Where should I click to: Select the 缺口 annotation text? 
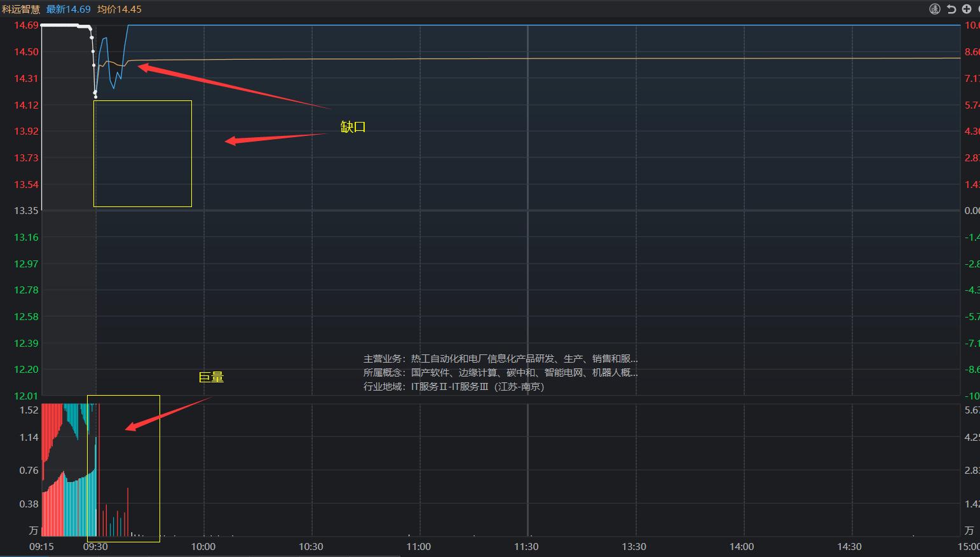click(x=353, y=127)
